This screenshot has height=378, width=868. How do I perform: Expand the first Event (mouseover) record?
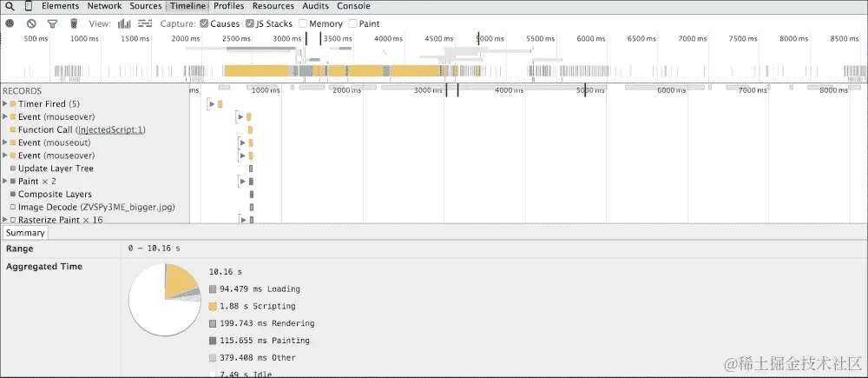point(5,116)
